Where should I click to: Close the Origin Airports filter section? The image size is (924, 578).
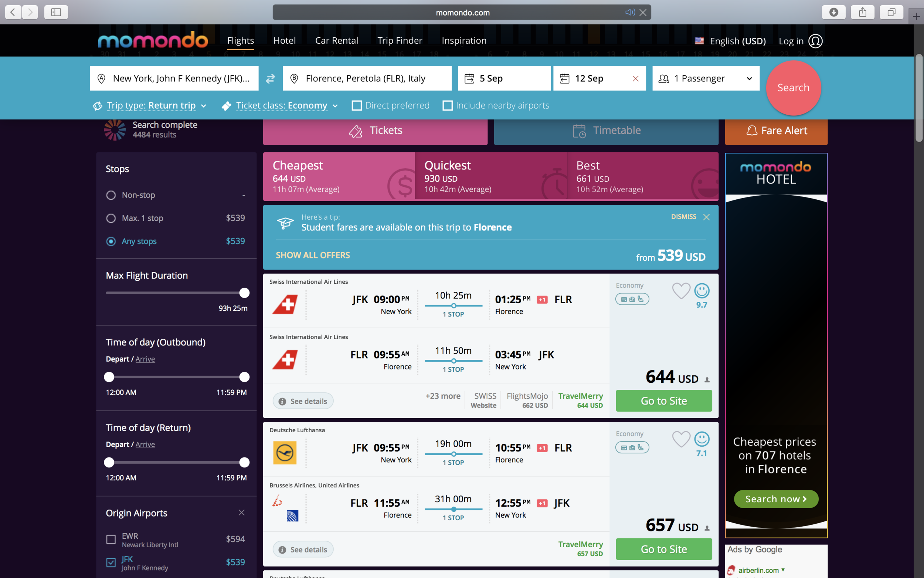241,513
